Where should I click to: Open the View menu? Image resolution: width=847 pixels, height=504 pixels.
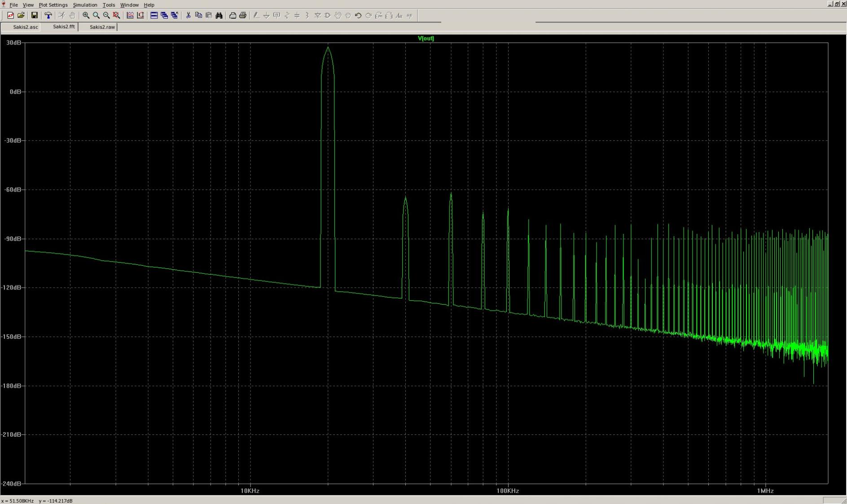[28, 5]
